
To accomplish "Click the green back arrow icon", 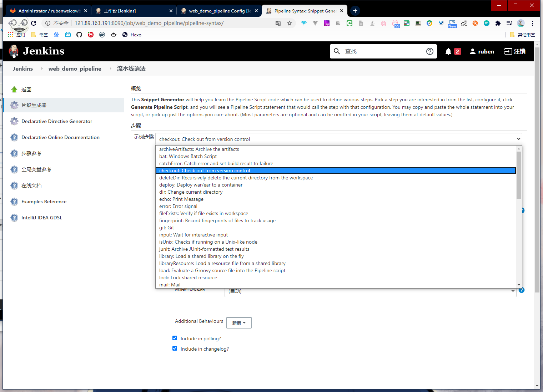I will (14, 90).
